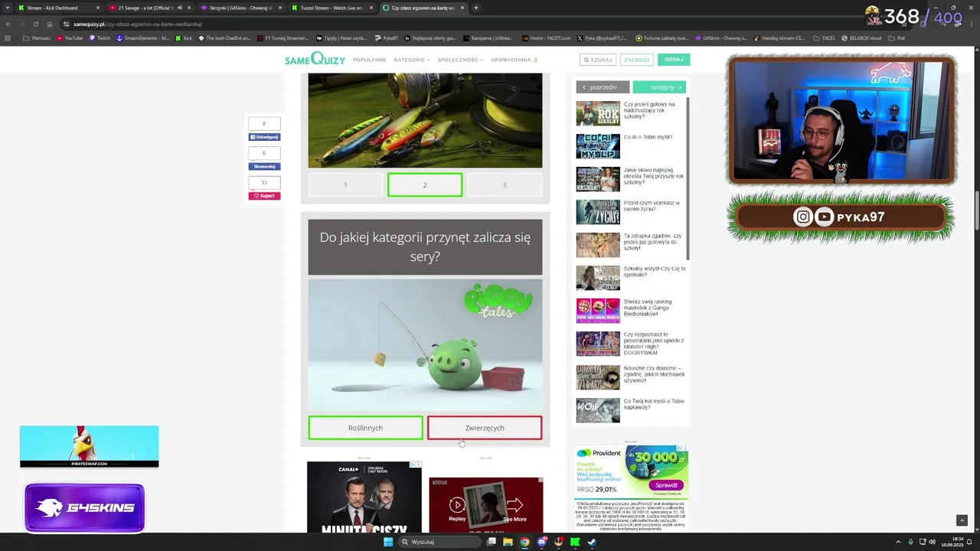This screenshot has width=980, height=551.
Task: Click the DODAJ button
Action: 674,60
